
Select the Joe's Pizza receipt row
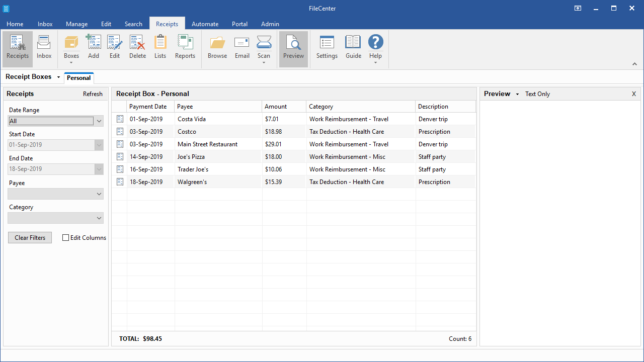click(191, 157)
